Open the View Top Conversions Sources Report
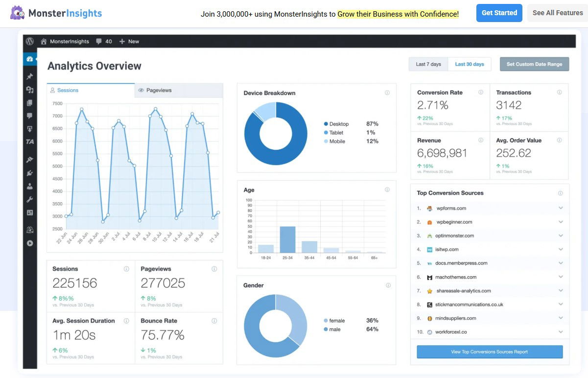This screenshot has height=378, width=588. (490, 352)
